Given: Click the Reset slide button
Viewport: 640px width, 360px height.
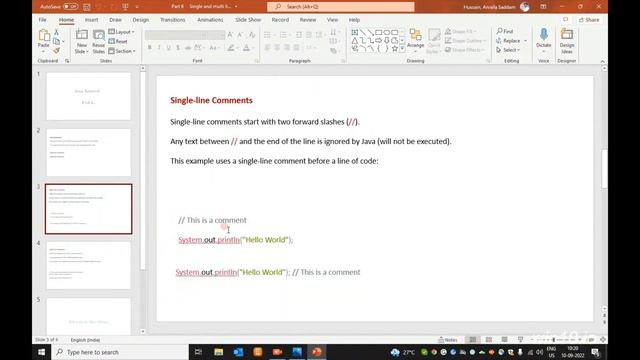Looking at the screenshot, I should point(118,41).
